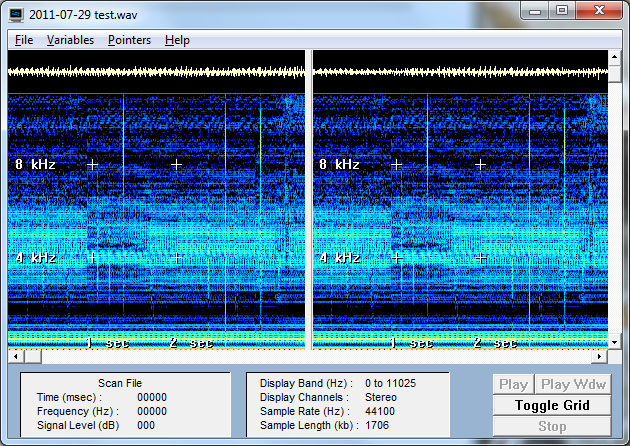Open the Help menu
This screenshot has height=446, width=630.
coord(177,40)
